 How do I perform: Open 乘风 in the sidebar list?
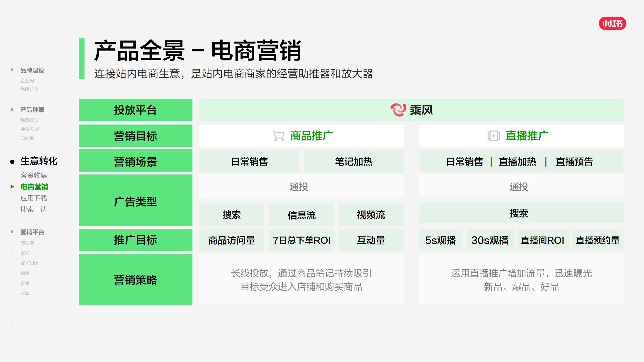(25, 273)
